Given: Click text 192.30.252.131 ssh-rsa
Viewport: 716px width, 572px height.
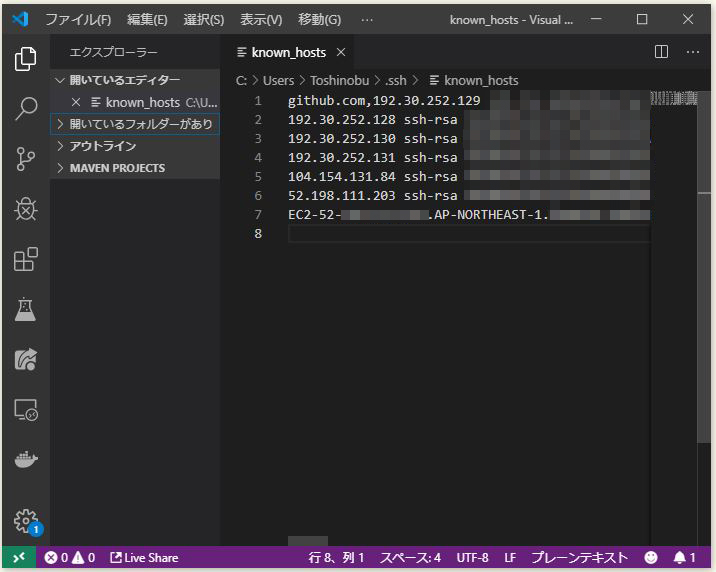Looking at the screenshot, I should tap(372, 158).
